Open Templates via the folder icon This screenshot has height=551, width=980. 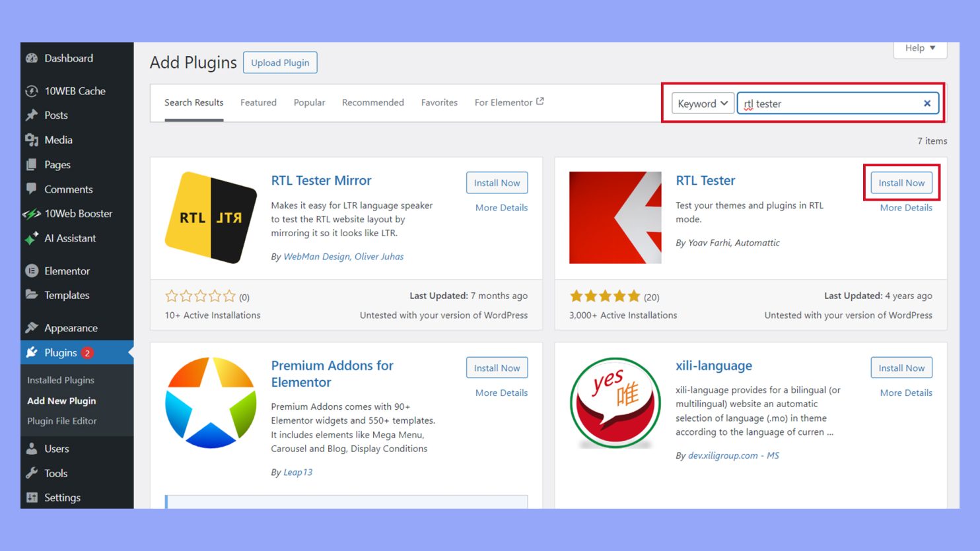click(x=32, y=295)
